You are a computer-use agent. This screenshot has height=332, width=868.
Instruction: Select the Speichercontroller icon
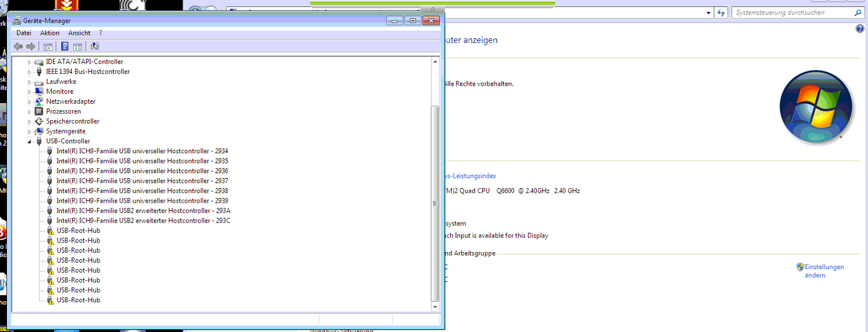[x=39, y=121]
